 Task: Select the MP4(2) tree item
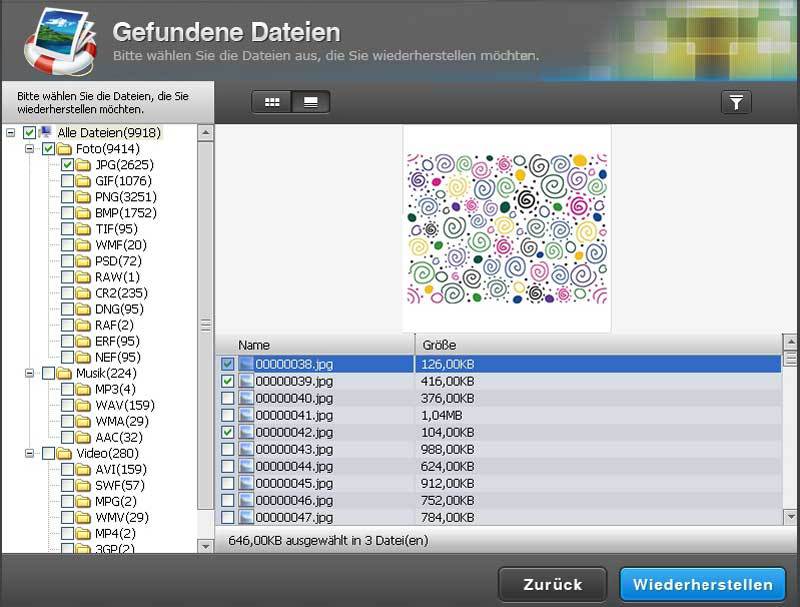click(x=115, y=534)
